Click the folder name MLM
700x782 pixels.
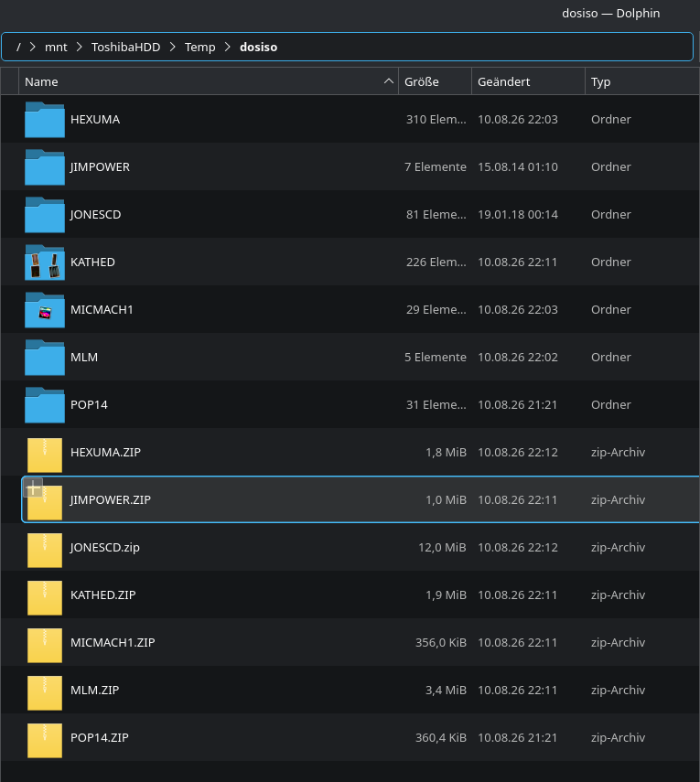84,358
